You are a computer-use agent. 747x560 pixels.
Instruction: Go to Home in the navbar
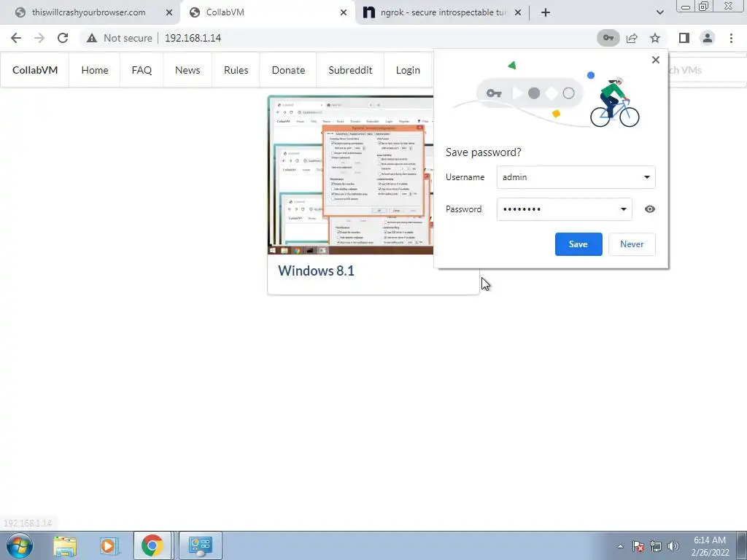tap(94, 70)
